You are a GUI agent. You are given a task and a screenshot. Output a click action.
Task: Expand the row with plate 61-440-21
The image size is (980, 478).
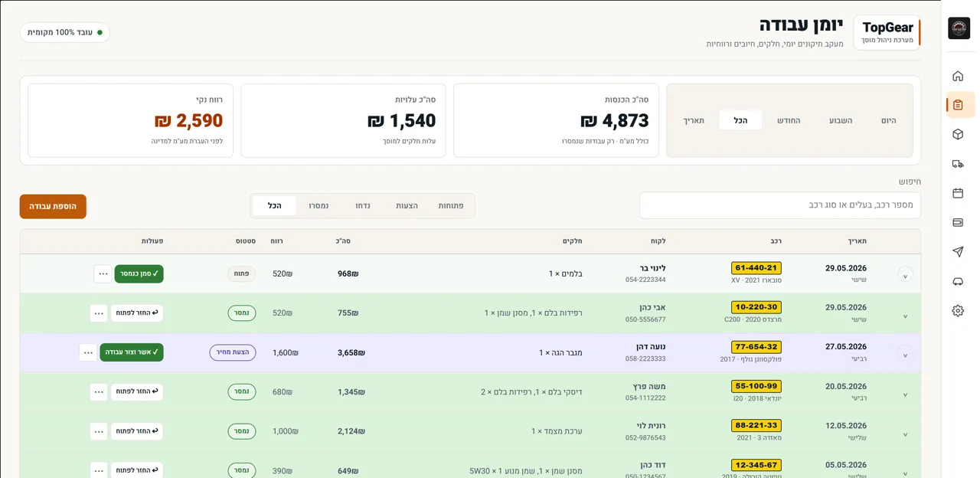[x=905, y=274]
